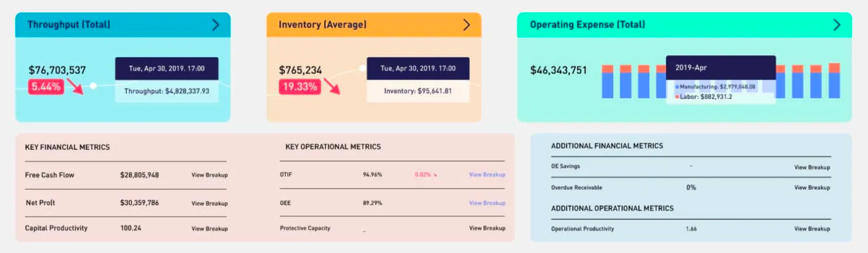Screen dimensions: 868x253
Task: Click the Throughput 5.44% change badge
Action: coord(46,87)
